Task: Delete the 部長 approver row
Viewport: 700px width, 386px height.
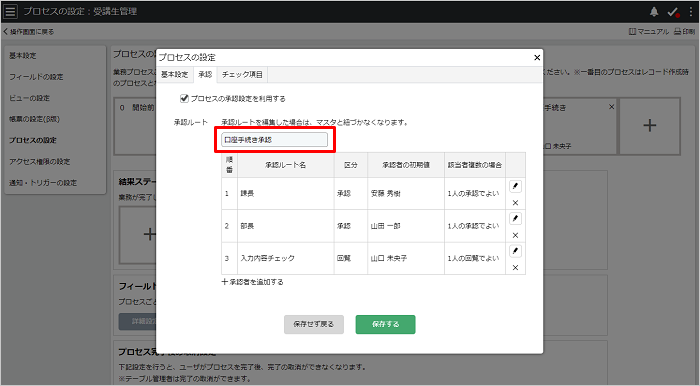Action: pos(515,235)
